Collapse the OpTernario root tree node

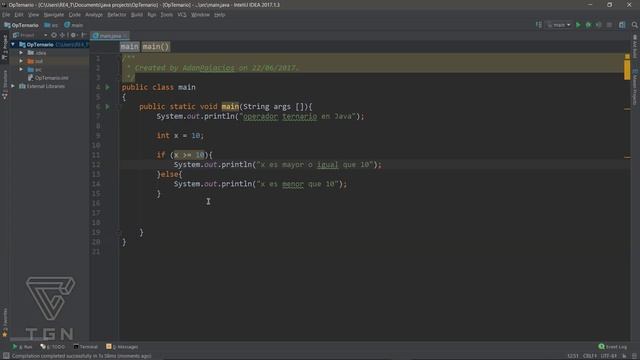[13, 44]
